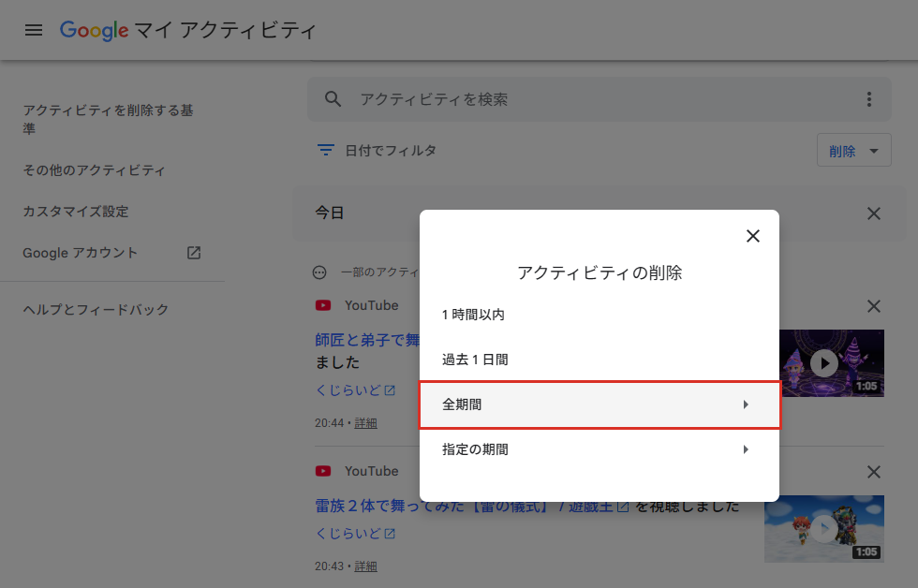Choose 全期間 deletion option
The width and height of the screenshot is (918, 588).
(x=600, y=404)
